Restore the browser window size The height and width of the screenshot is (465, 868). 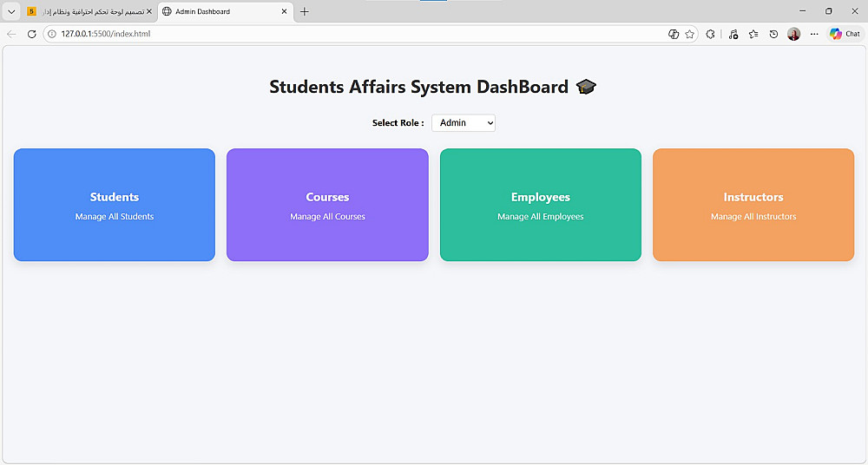click(829, 11)
